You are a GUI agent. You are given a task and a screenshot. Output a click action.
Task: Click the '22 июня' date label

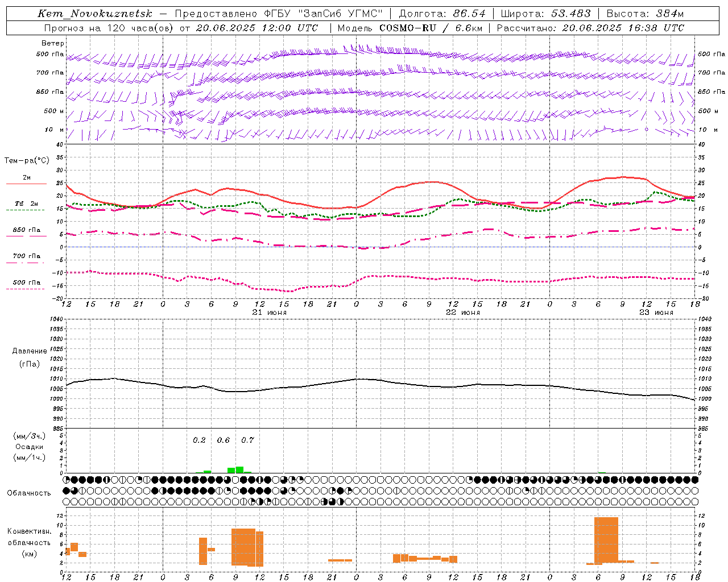point(463,313)
